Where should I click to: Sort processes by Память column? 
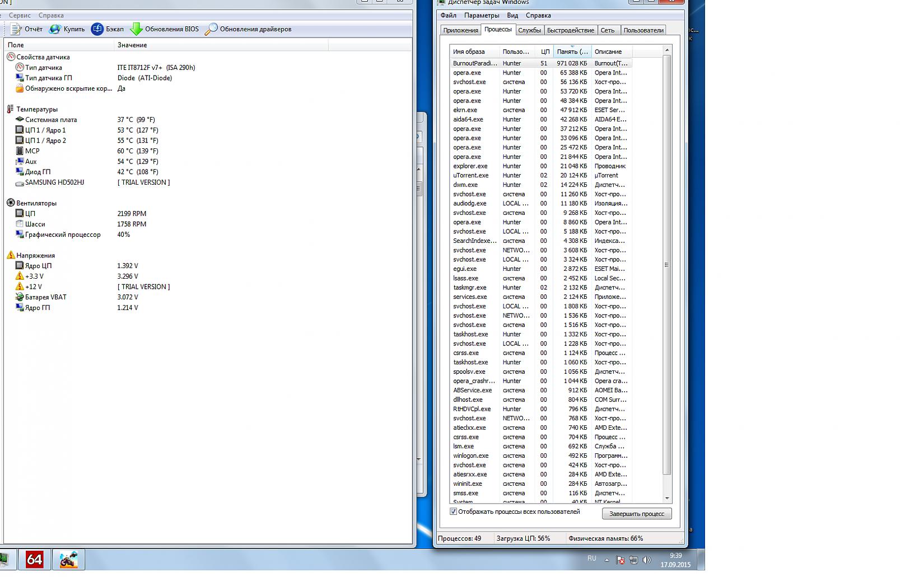[x=572, y=51]
